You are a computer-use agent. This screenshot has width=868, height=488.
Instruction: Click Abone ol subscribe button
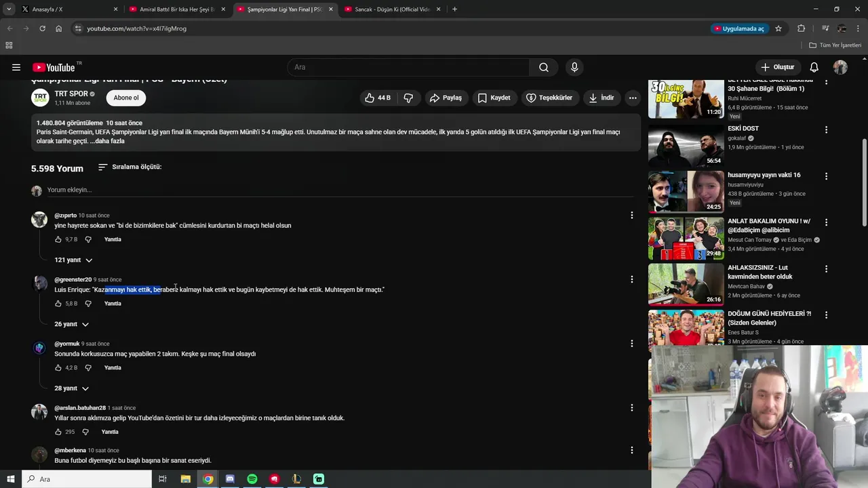126,98
